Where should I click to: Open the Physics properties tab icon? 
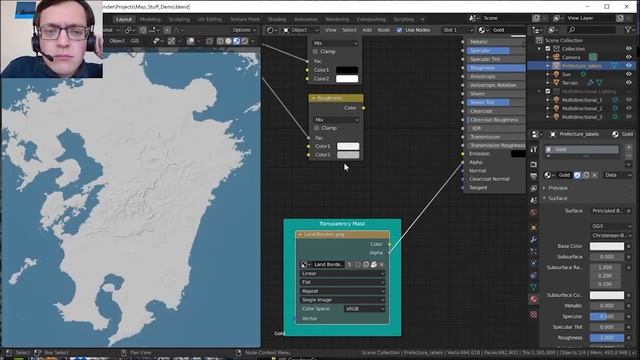coord(533,263)
